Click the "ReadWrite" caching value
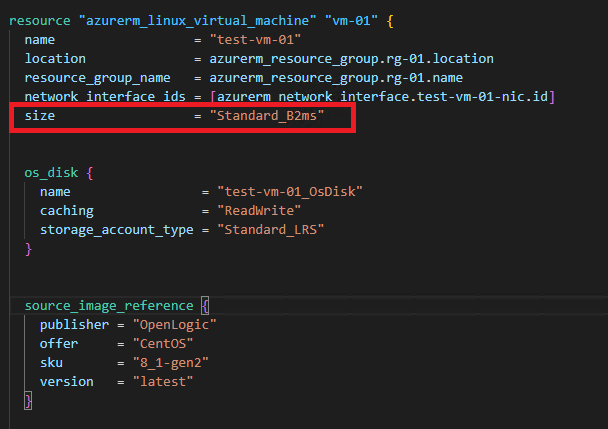The height and width of the screenshot is (429, 608). point(259,211)
